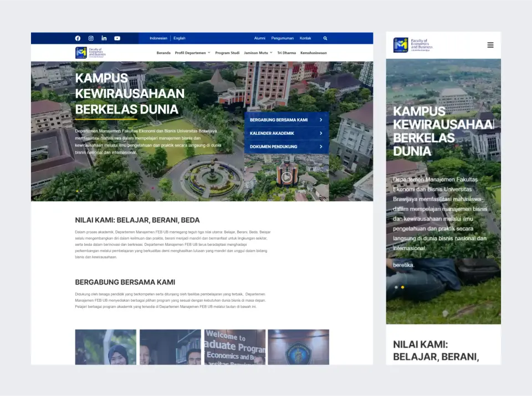The image size is (532, 396).
Task: Open the Facebook social icon
Action: point(78,38)
